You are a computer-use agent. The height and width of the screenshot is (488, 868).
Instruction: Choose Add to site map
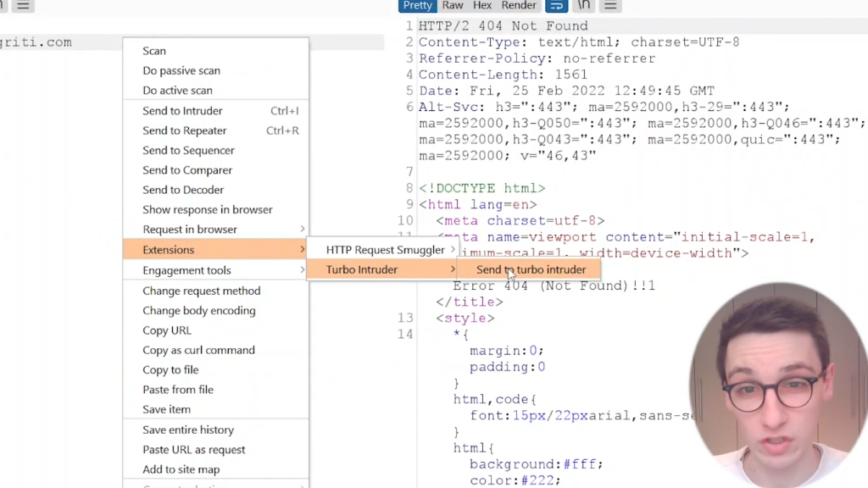tap(216, 469)
